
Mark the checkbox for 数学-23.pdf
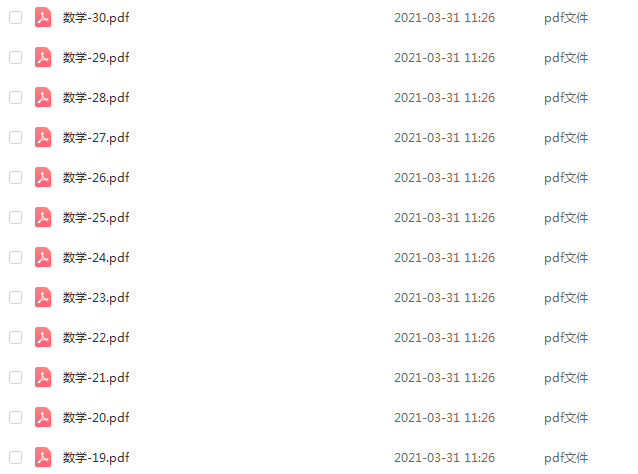coord(15,297)
